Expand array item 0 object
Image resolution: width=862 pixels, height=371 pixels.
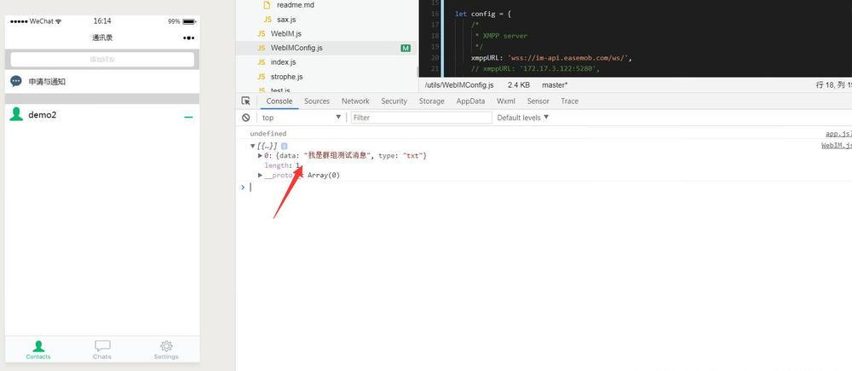tap(260, 156)
